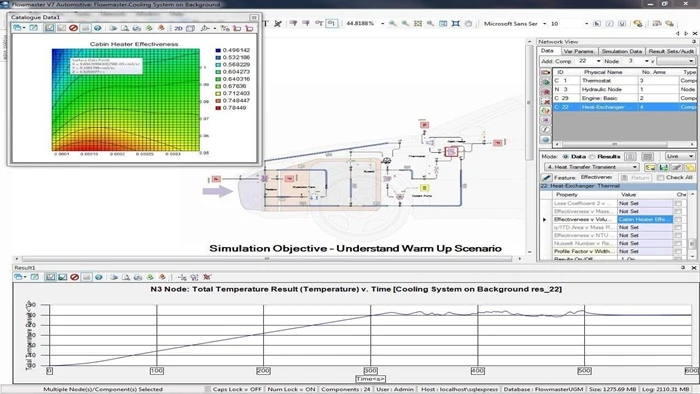The width and height of the screenshot is (700, 394).
Task: Tick the Check All checkbox
Action: [x=661, y=178]
